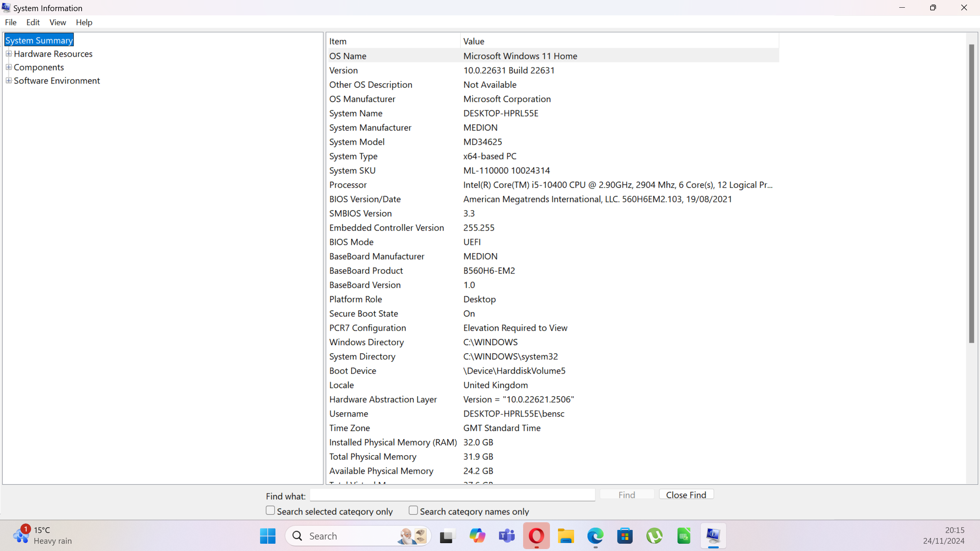Click the Find button
The width and height of the screenshot is (980, 551).
[x=626, y=494]
